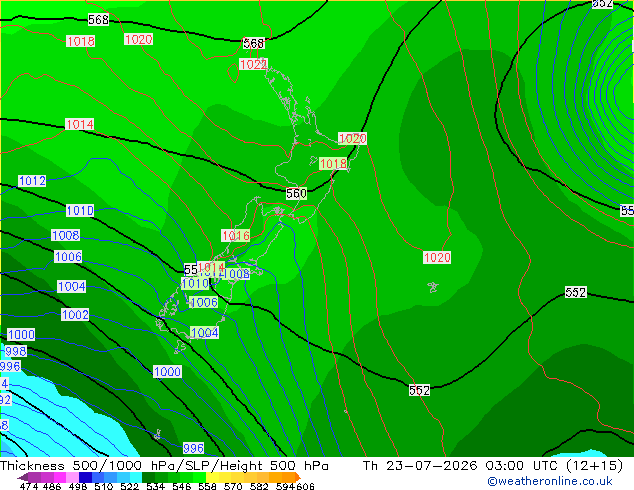Click the 552 label on the right side

(x=575, y=292)
